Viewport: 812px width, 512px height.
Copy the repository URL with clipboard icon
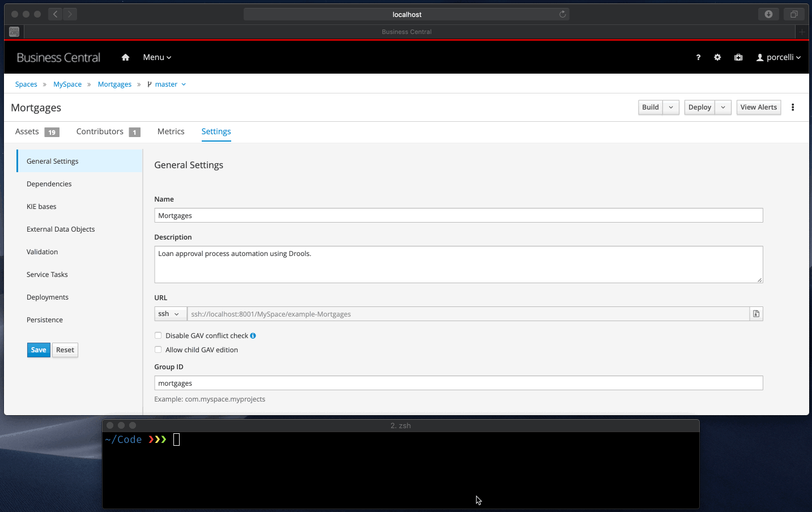pos(756,314)
